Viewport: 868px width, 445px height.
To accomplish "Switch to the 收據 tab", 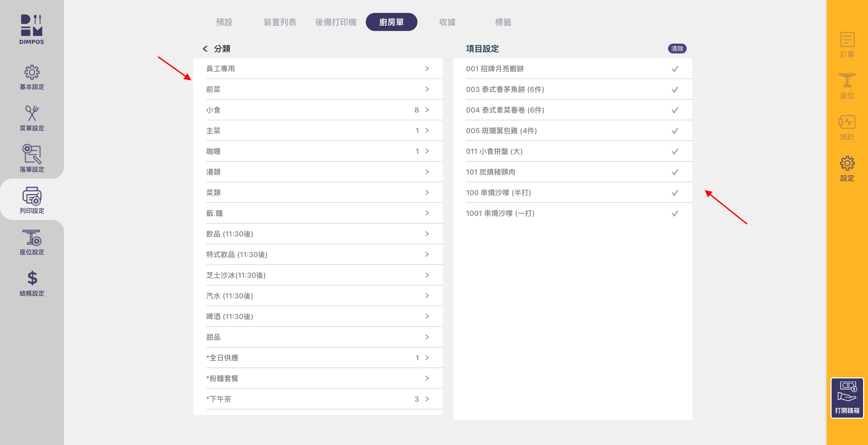I will tap(447, 22).
